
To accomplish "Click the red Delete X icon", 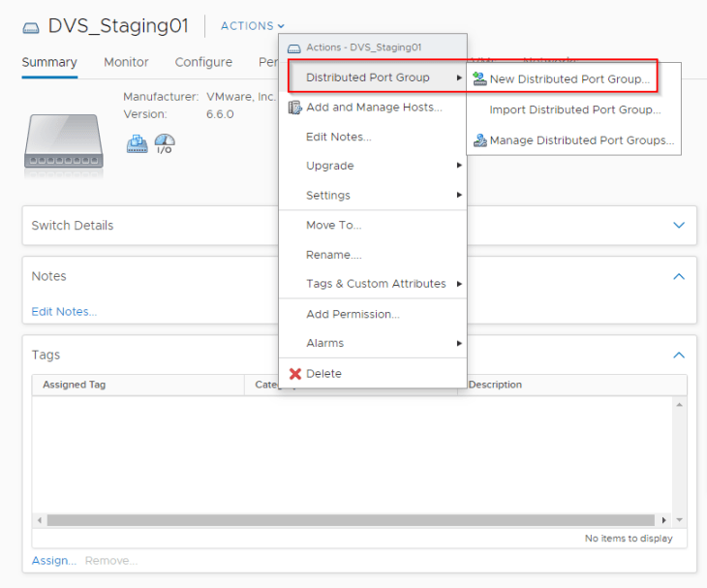I will [295, 374].
